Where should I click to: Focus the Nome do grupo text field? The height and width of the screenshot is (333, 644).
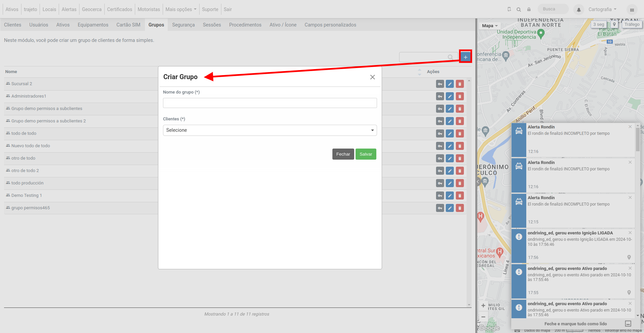click(x=270, y=103)
